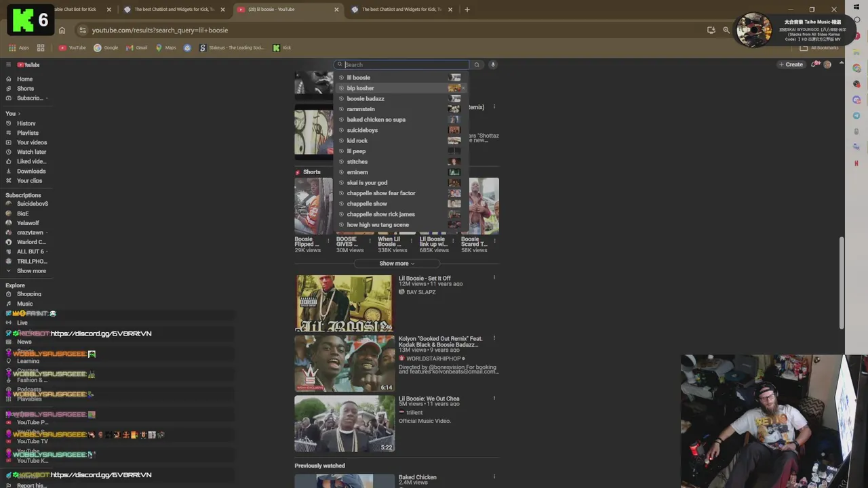868x488 pixels.
Task: Select 'blp kosher' search suggestion
Action: pyautogui.click(x=400, y=88)
